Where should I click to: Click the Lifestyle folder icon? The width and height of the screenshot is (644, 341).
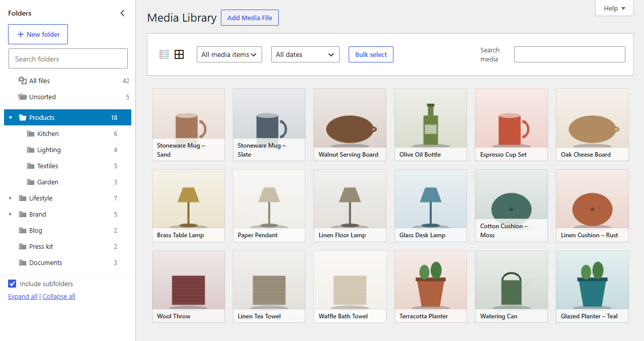click(23, 198)
